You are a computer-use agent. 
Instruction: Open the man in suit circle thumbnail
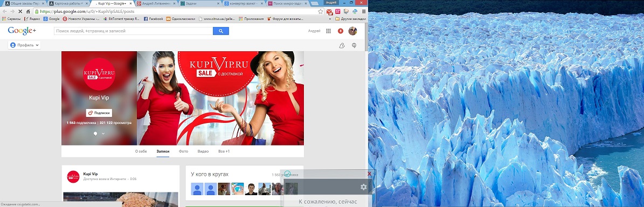[x=251, y=189]
